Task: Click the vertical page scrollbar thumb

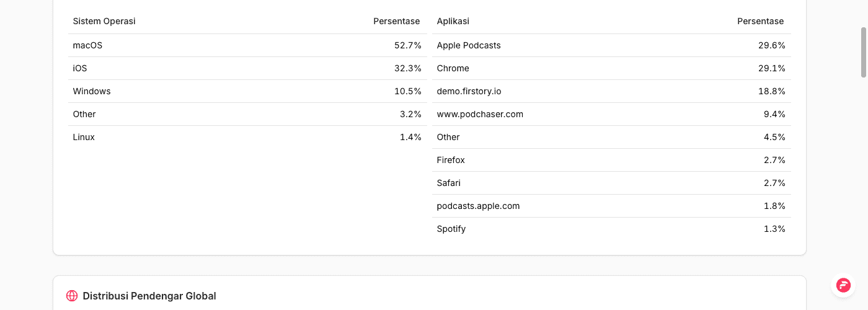Action: point(864,52)
